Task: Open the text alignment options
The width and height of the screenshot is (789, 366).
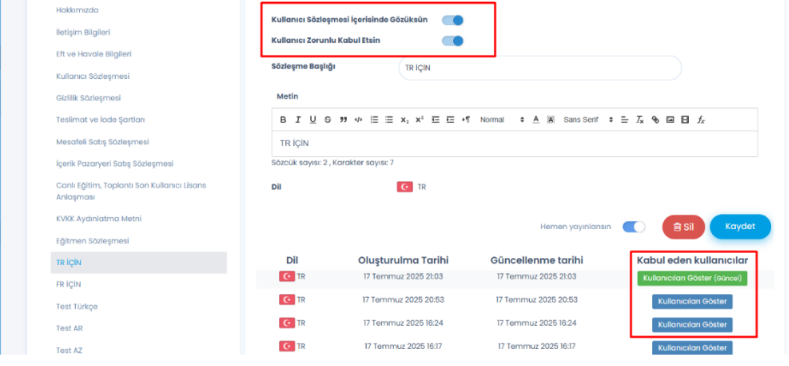Action: (624, 120)
